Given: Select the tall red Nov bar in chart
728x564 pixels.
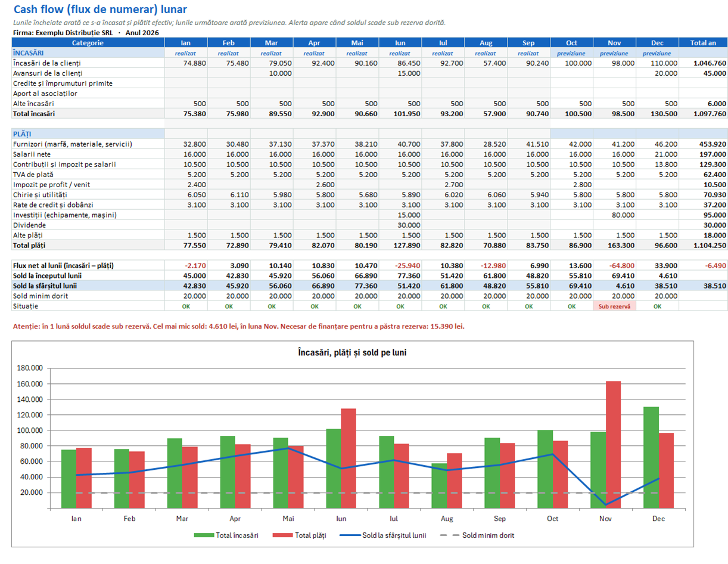Looking at the screenshot, I should [613, 445].
